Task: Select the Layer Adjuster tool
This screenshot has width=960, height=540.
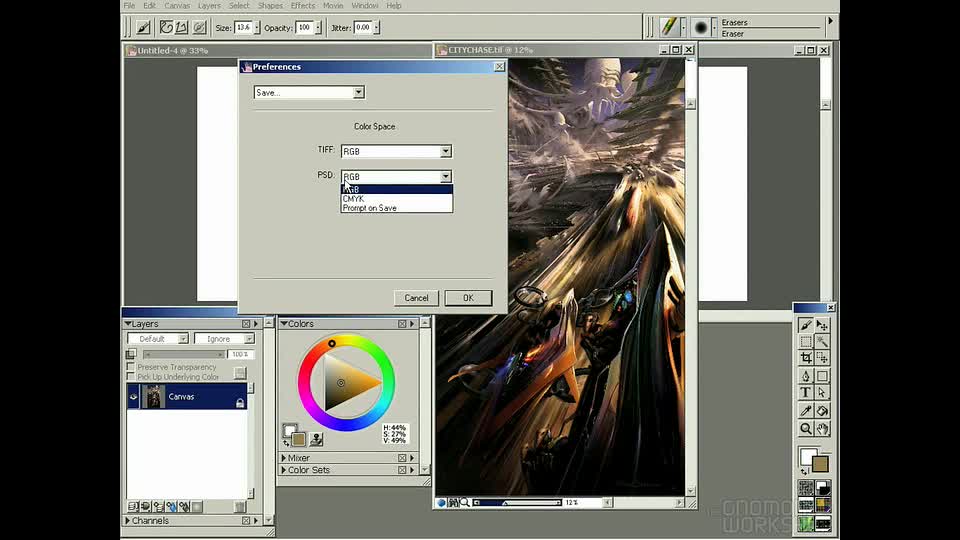Action: coord(822,325)
